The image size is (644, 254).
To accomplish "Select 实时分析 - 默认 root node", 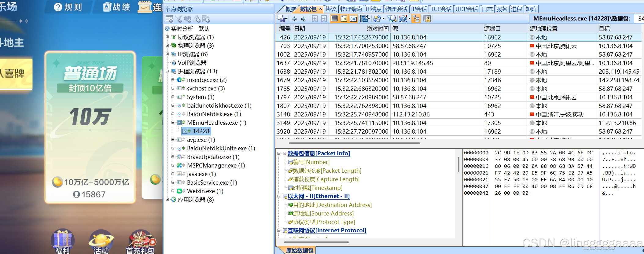I will pos(190,28).
